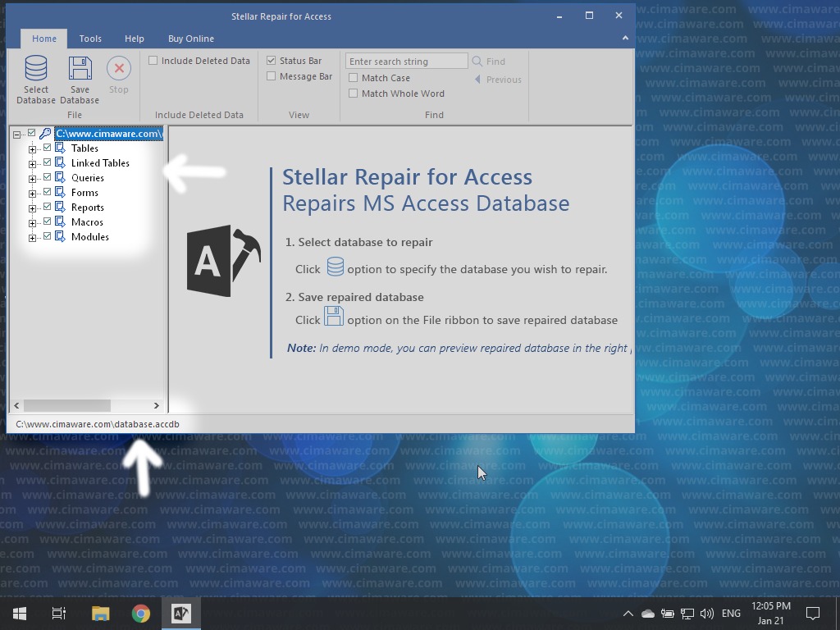Expand the Tables tree node
The image size is (840, 630).
tap(32, 149)
